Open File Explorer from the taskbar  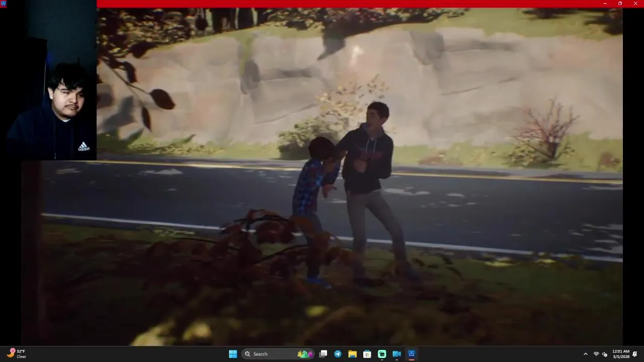[352, 354]
